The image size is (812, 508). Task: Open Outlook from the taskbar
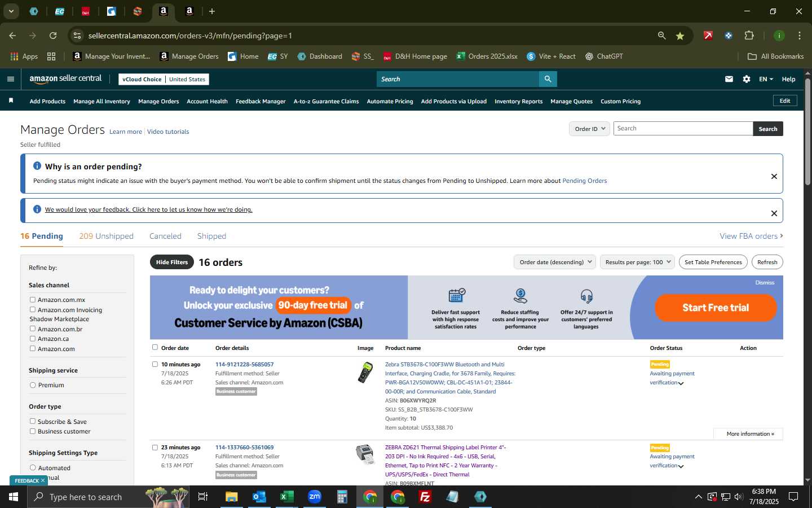coord(259,497)
